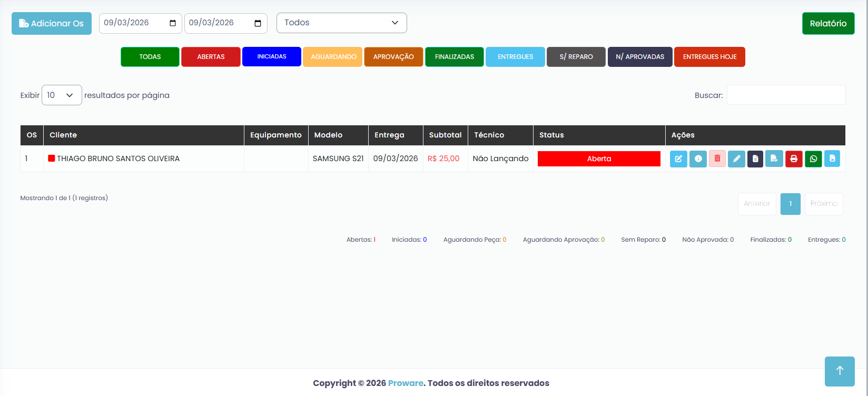Click the red Aberta status bar
Screen dimensions: 868x396
click(599, 159)
